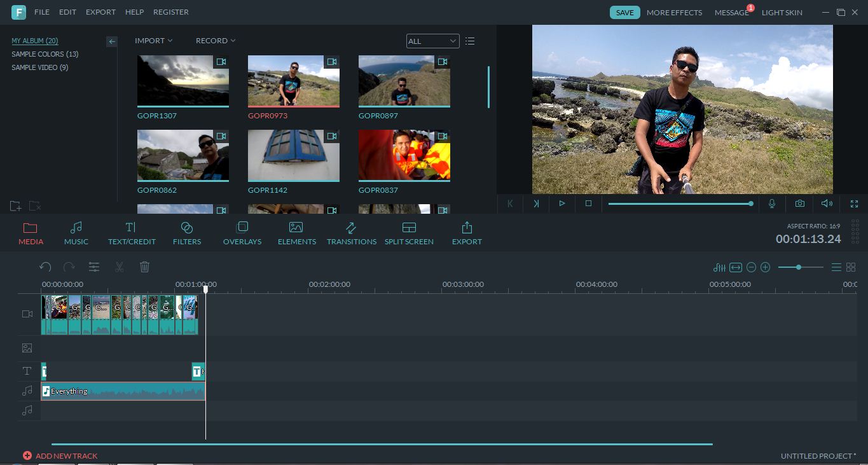Toggle fullscreen preview mode
Viewport: 868px width, 465px height.
(854, 204)
